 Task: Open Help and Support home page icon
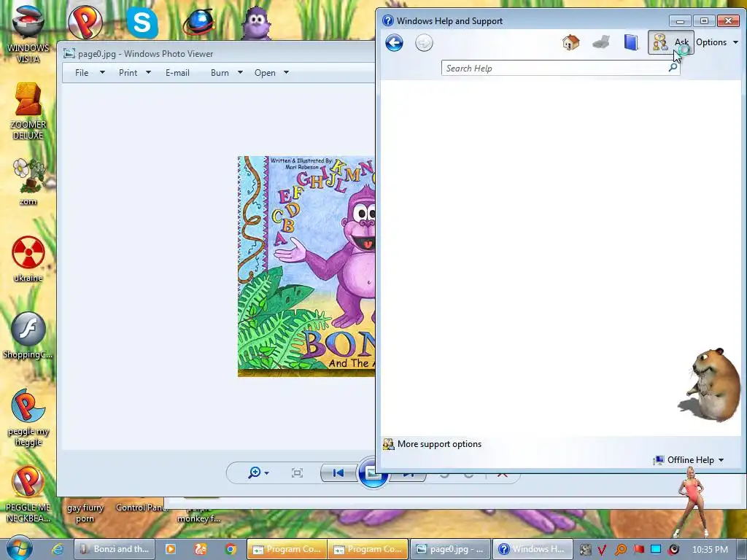point(570,42)
